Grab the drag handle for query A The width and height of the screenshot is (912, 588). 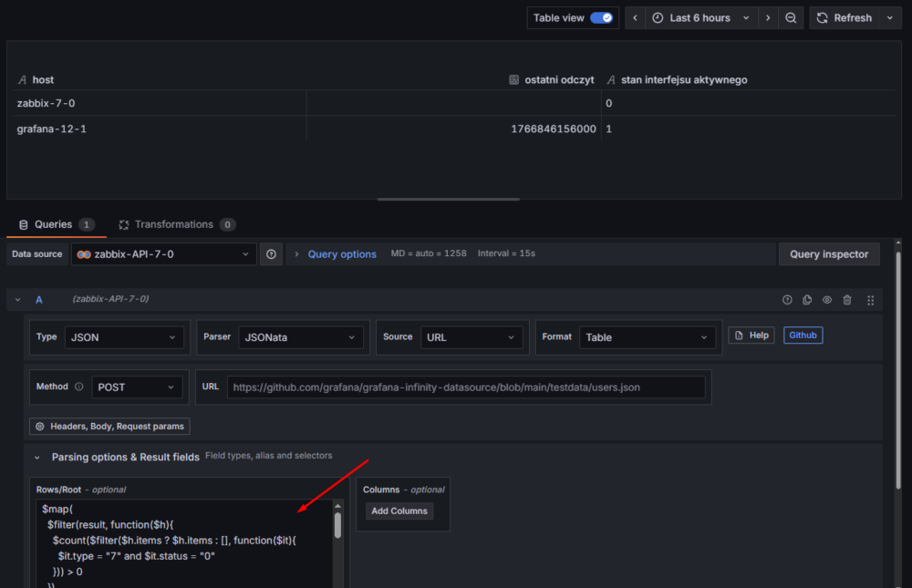pyautogui.click(x=870, y=300)
